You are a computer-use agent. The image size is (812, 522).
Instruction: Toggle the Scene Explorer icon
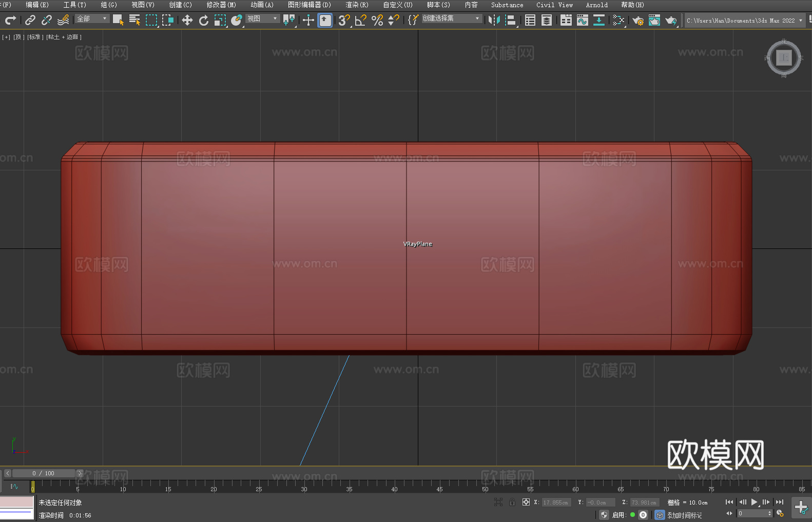tap(530, 20)
